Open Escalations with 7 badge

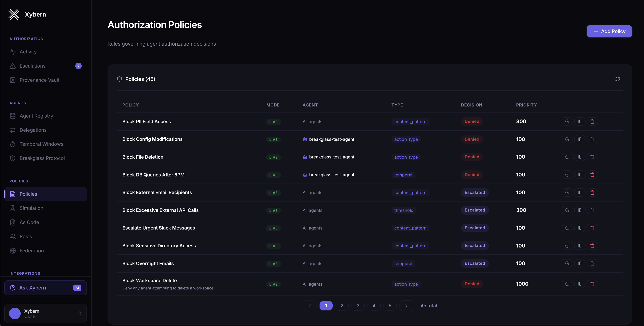[x=33, y=66]
